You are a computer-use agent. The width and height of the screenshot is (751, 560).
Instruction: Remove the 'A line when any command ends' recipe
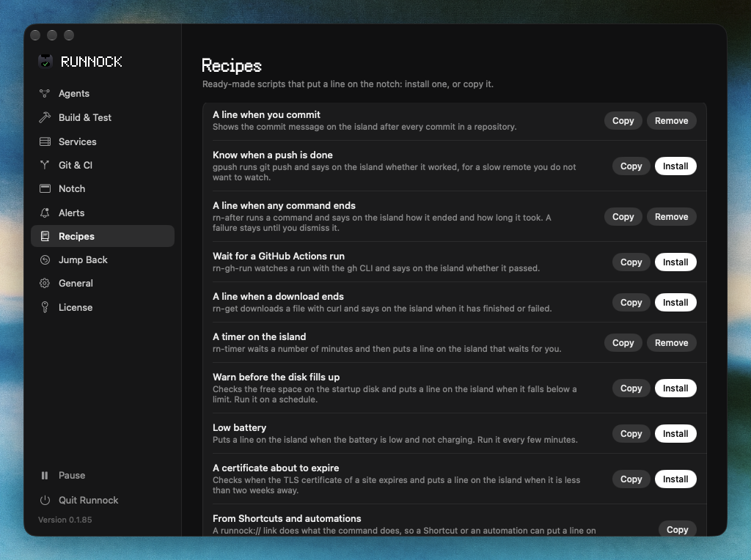672,217
